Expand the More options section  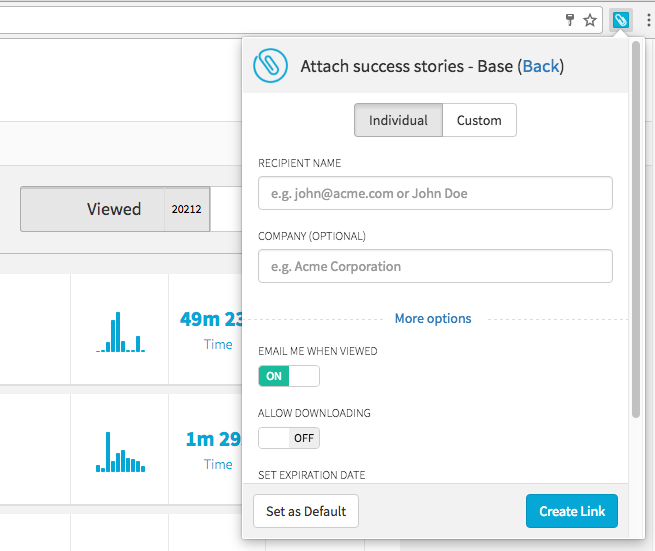(x=433, y=319)
